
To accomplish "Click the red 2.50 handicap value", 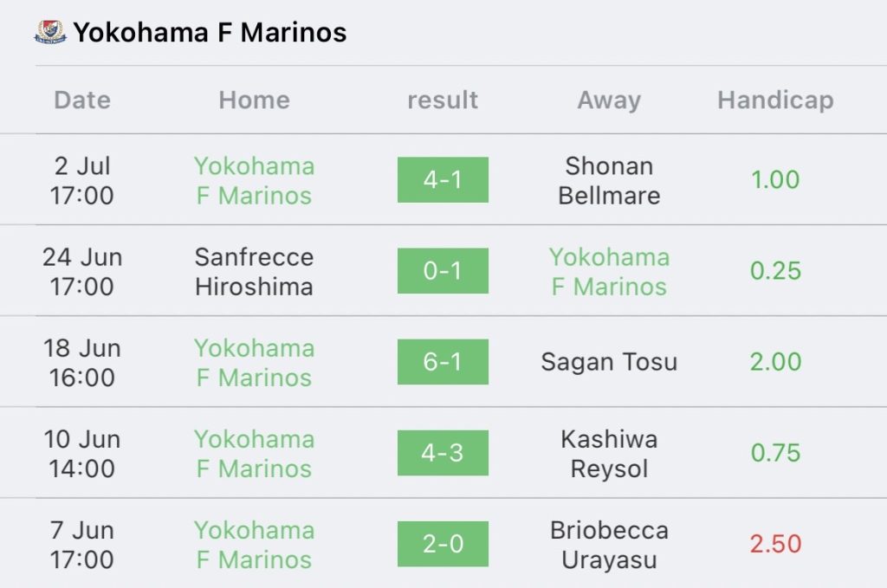I will tap(775, 544).
